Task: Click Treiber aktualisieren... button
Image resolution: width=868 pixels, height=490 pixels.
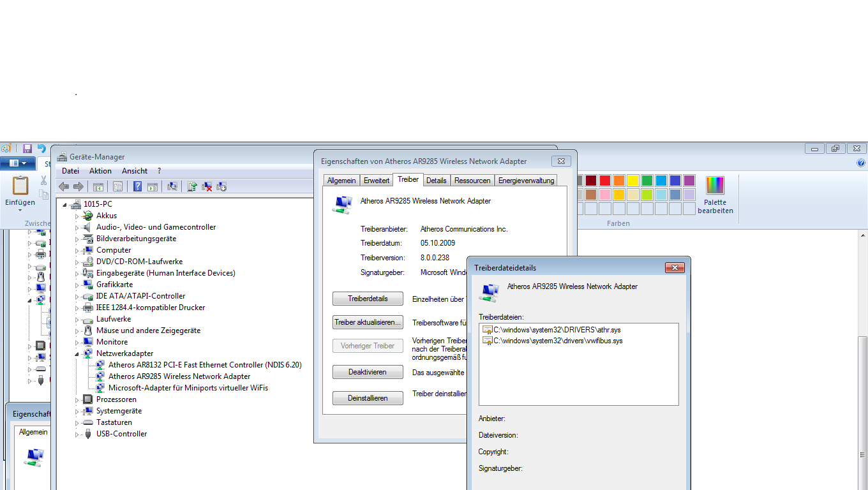Action: [x=368, y=322]
